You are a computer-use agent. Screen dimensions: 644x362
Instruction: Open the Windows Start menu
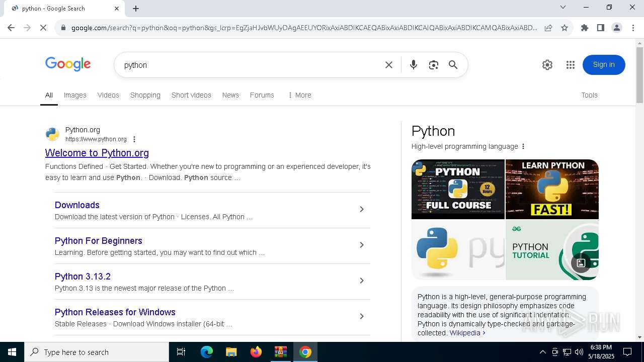tap(12, 352)
